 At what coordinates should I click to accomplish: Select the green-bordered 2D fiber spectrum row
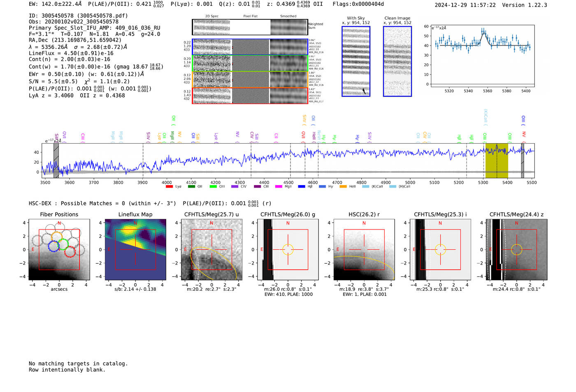[x=250, y=63]
